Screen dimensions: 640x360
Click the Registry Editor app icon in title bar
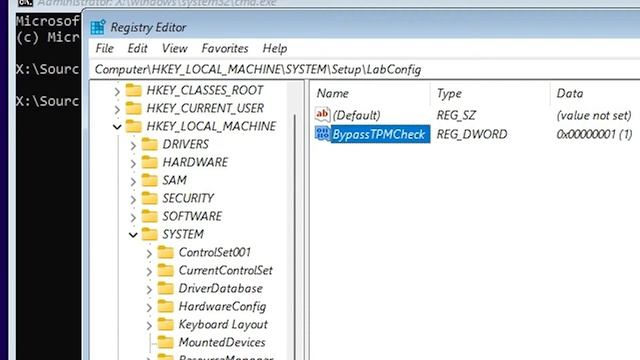click(x=98, y=27)
